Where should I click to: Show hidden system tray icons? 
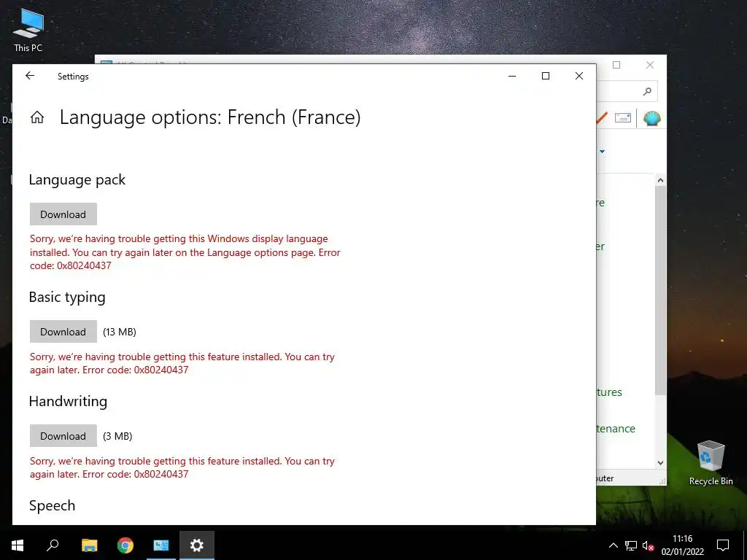point(614,545)
